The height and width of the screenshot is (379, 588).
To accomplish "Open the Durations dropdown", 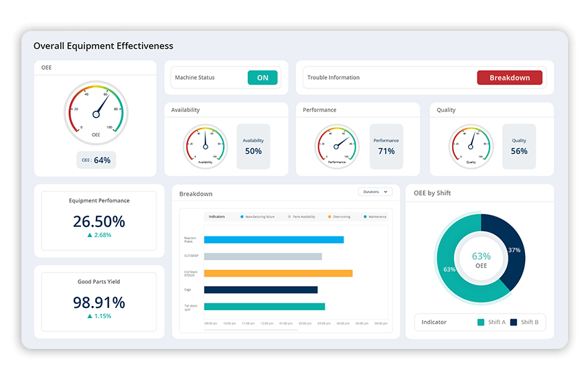I will click(375, 192).
